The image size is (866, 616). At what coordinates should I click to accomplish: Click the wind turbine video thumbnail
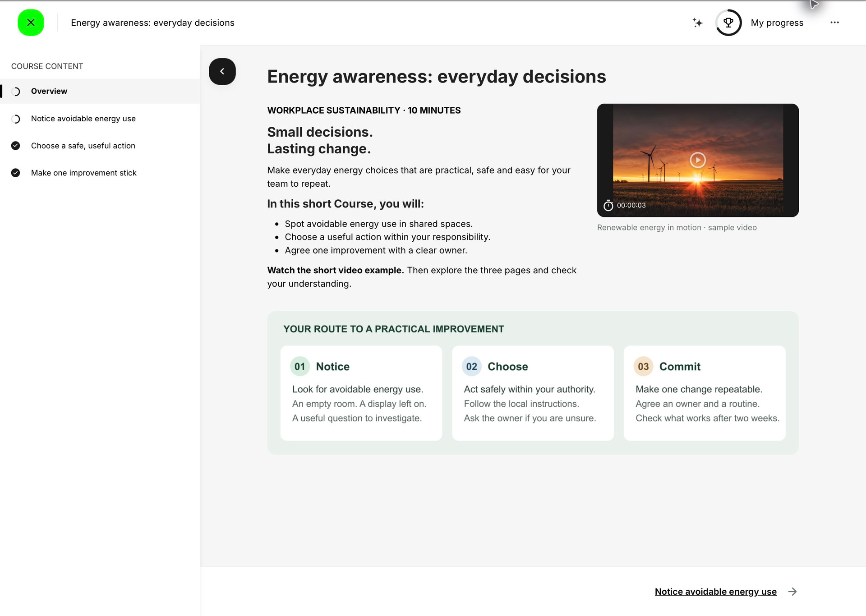pos(698,160)
